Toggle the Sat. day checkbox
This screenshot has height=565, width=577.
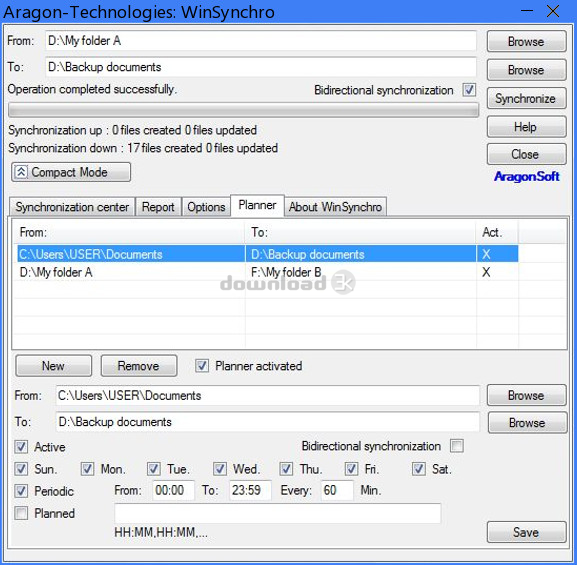click(x=418, y=469)
